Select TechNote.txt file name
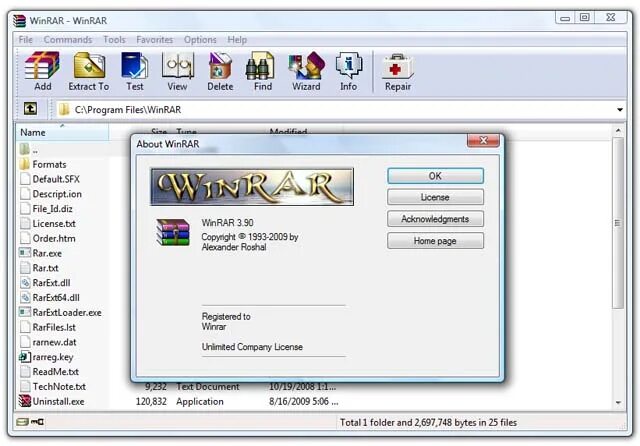Viewport: 640px width, 446px height. click(x=60, y=386)
